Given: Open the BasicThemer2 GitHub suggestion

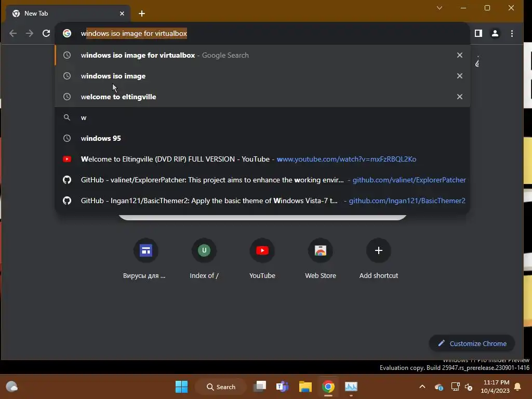Looking at the screenshot, I should tap(262, 201).
